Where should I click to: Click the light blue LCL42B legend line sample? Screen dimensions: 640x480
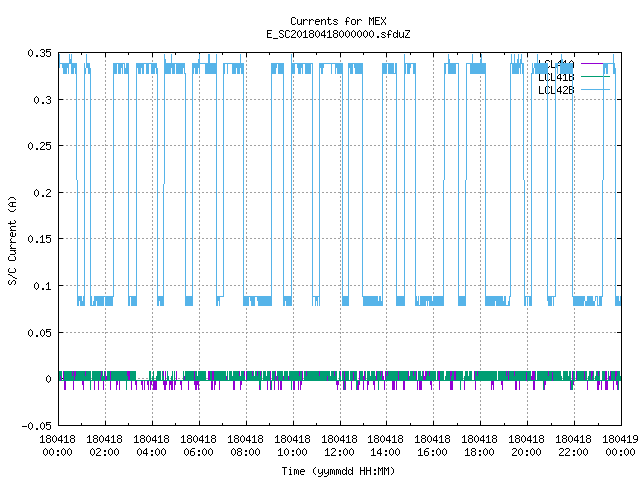pos(595,89)
